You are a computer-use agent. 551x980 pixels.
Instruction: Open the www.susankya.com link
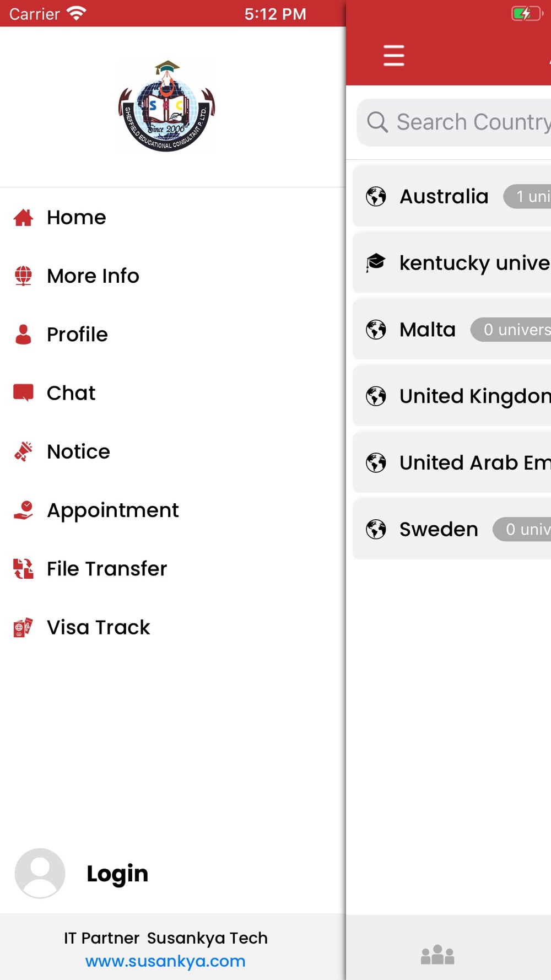click(x=165, y=961)
